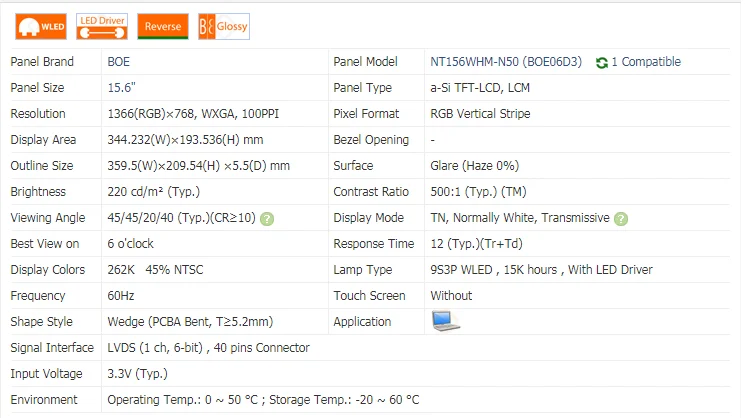Click the 'Response Time' label
This screenshot has width=745, height=418.
374,244
